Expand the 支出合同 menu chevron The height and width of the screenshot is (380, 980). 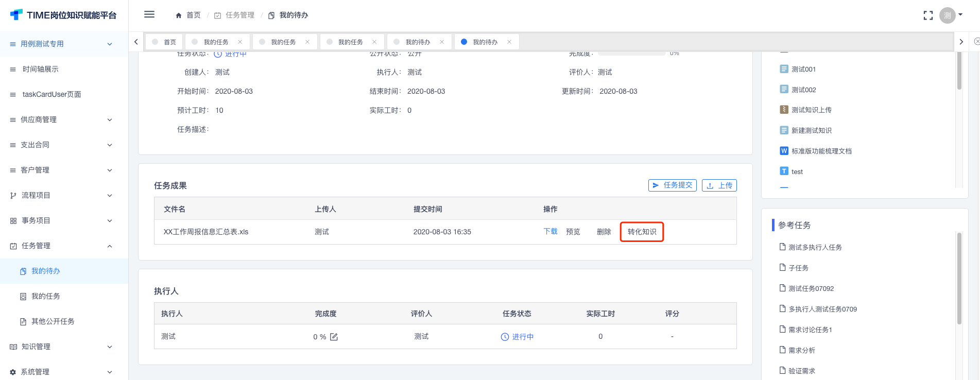coord(110,145)
